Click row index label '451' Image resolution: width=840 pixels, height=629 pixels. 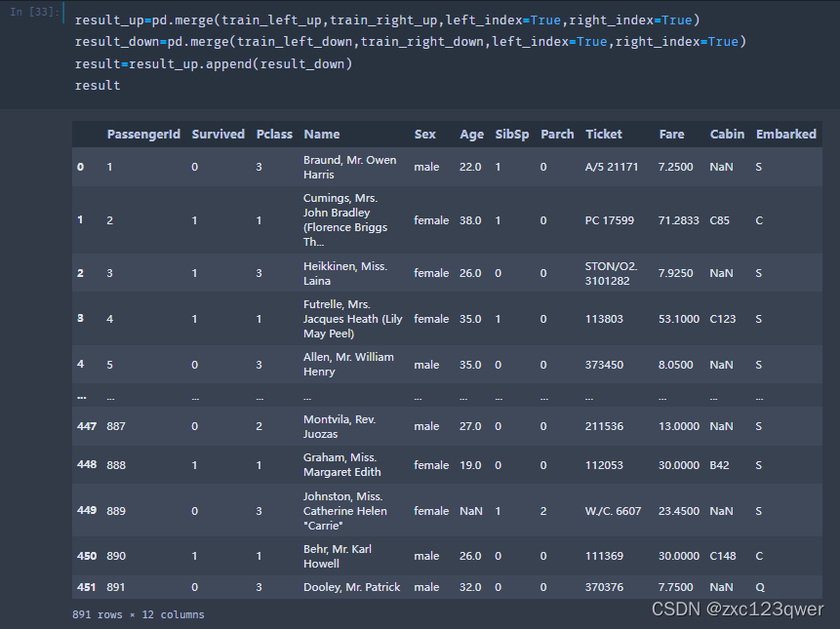(87, 587)
